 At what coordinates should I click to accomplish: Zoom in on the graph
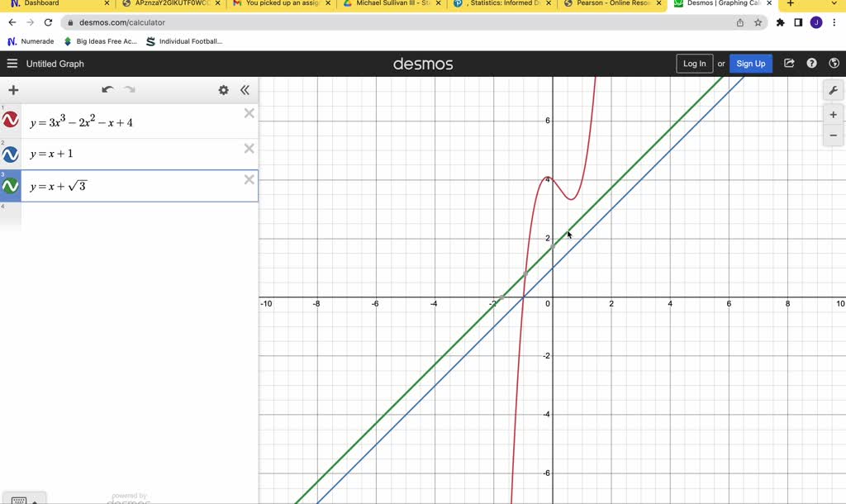click(833, 115)
